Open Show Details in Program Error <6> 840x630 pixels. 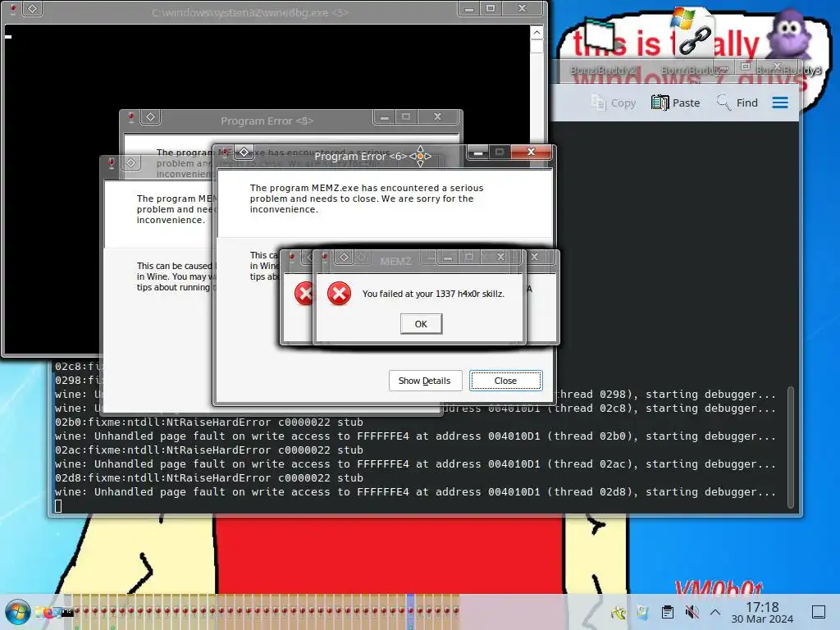[424, 381]
